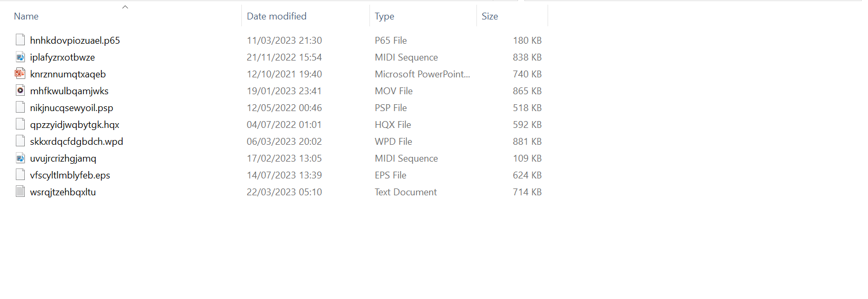The image size is (868, 299).
Task: Click the Text Document type cell
Action: pos(406,192)
